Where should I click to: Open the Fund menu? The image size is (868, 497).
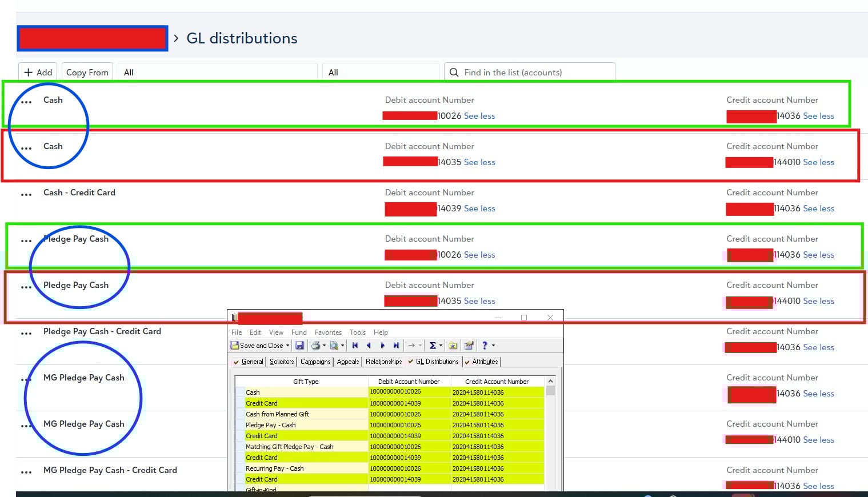[x=299, y=332]
